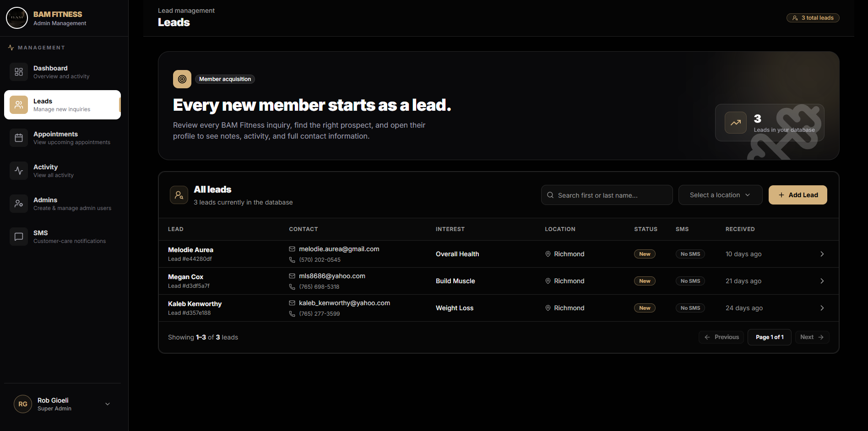
Task: Click the BAM Fitness logo circle
Action: pyautogui.click(x=17, y=18)
